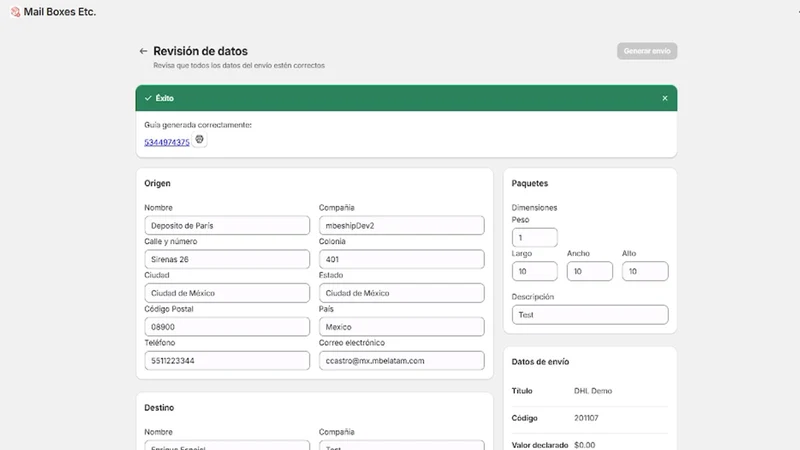
Task: Click the Valor declarado amount $0.00
Action: [585, 445]
